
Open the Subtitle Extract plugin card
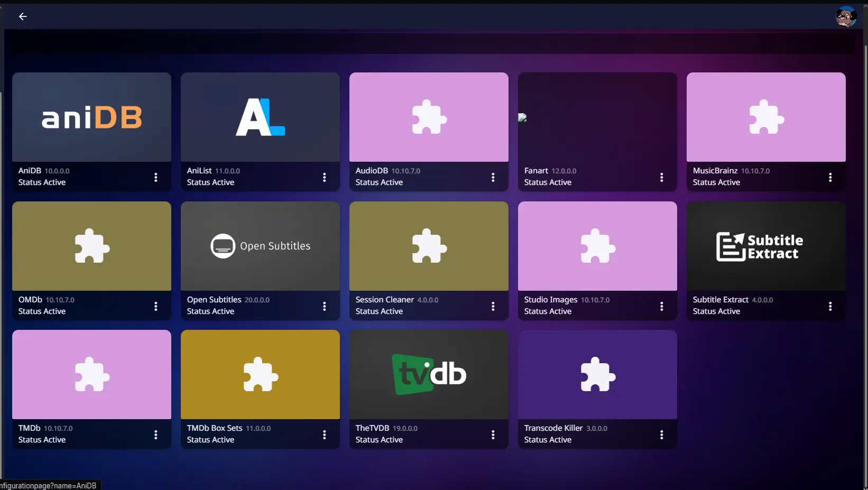click(x=765, y=246)
